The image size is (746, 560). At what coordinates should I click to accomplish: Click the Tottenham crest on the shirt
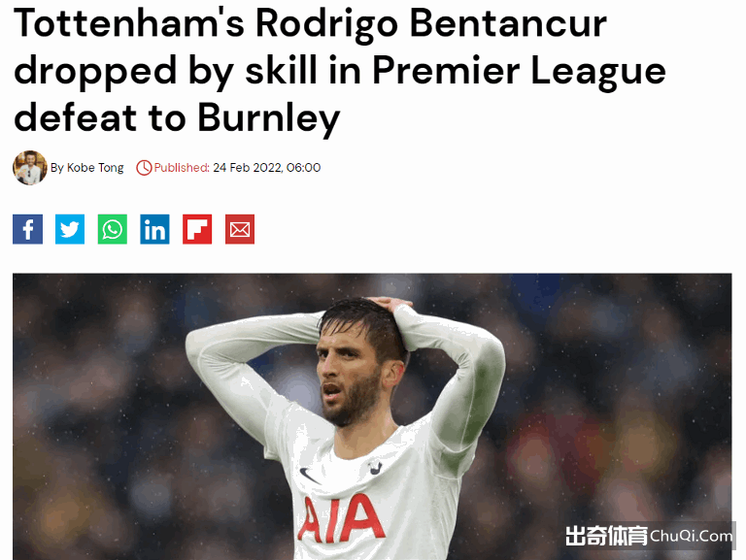coord(375,467)
